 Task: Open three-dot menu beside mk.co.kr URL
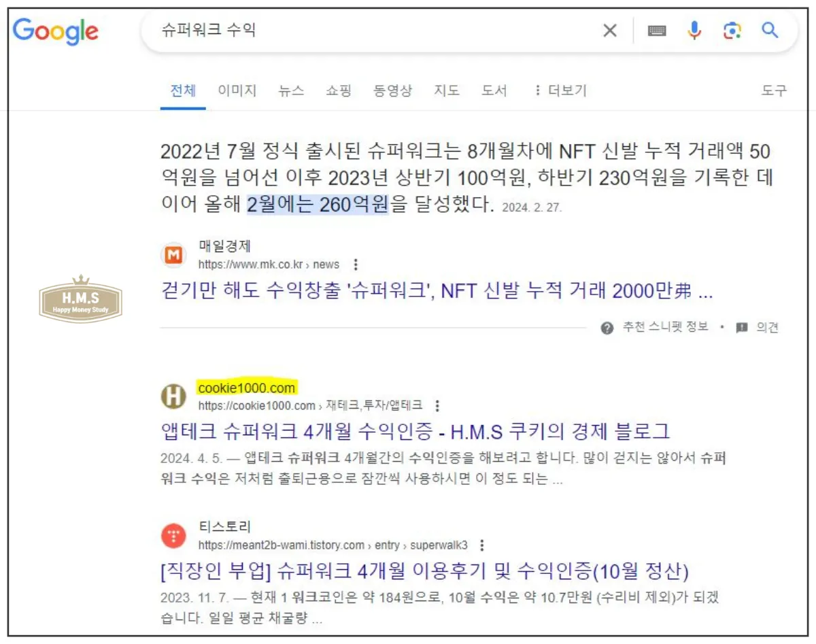pyautogui.click(x=355, y=265)
